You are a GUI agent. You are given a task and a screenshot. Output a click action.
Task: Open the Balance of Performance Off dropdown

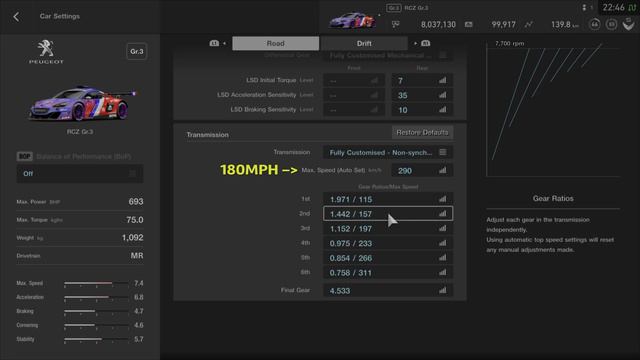coord(80,173)
